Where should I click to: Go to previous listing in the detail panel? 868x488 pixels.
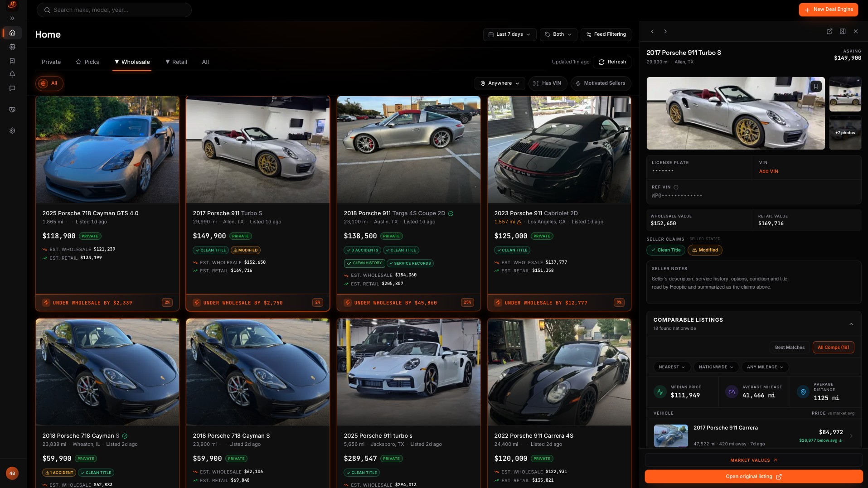click(x=652, y=31)
